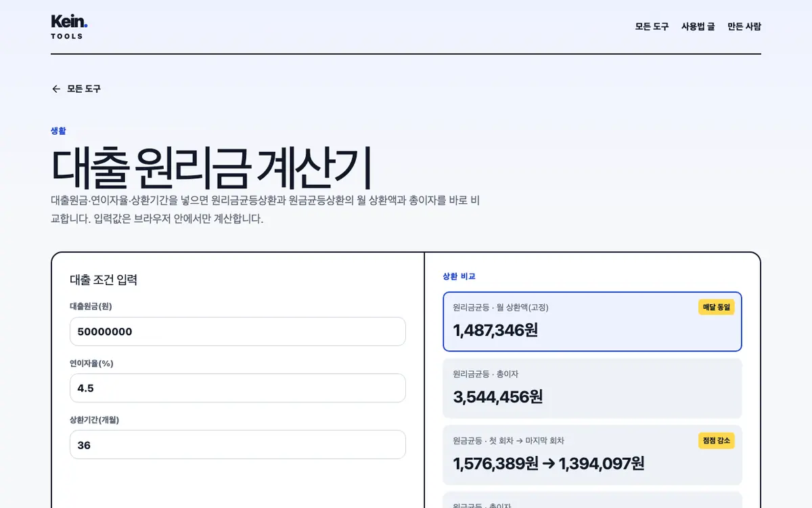Go to the 사용법 글 page
Image resolution: width=812 pixels, height=508 pixels.
(x=698, y=26)
